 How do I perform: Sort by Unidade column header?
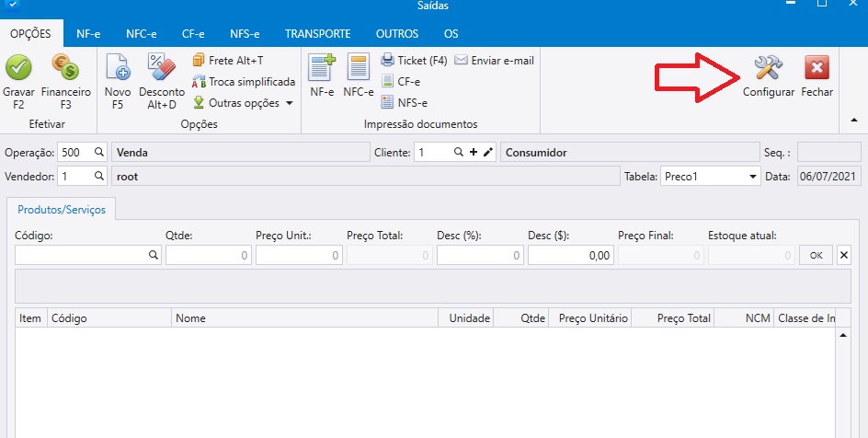click(x=466, y=317)
